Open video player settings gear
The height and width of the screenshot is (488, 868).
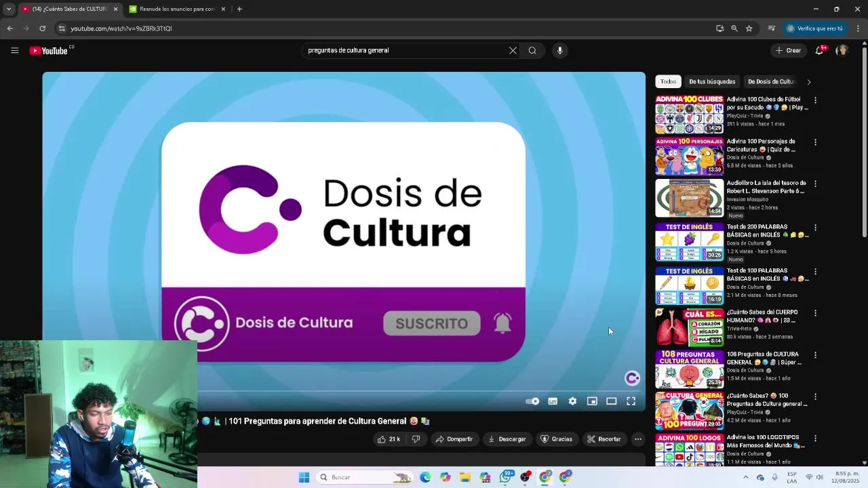572,401
